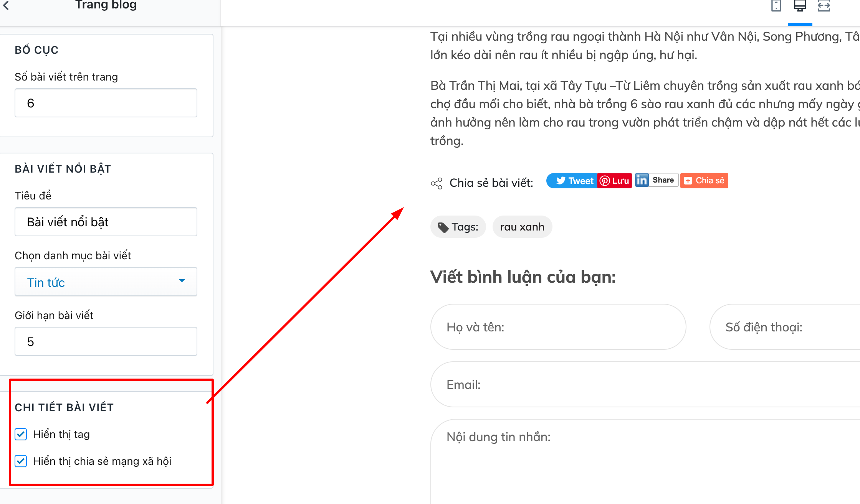Click the Họ và tên input field

[x=558, y=327]
